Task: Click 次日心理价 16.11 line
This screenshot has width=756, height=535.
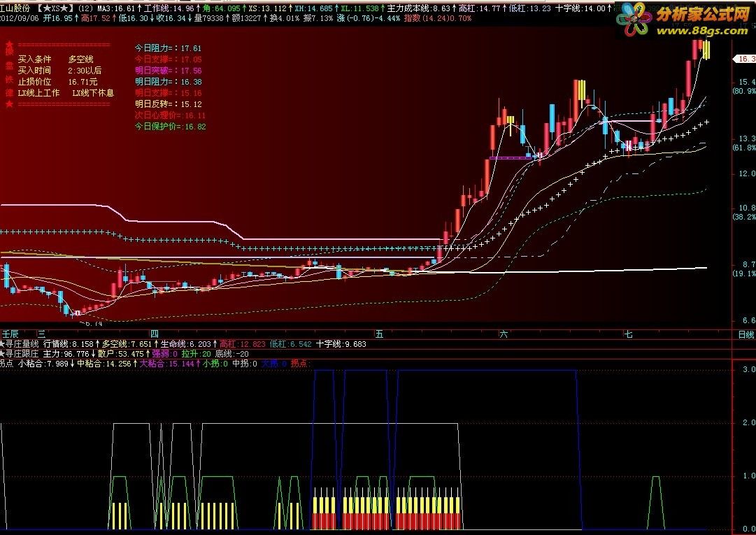Action: point(170,115)
